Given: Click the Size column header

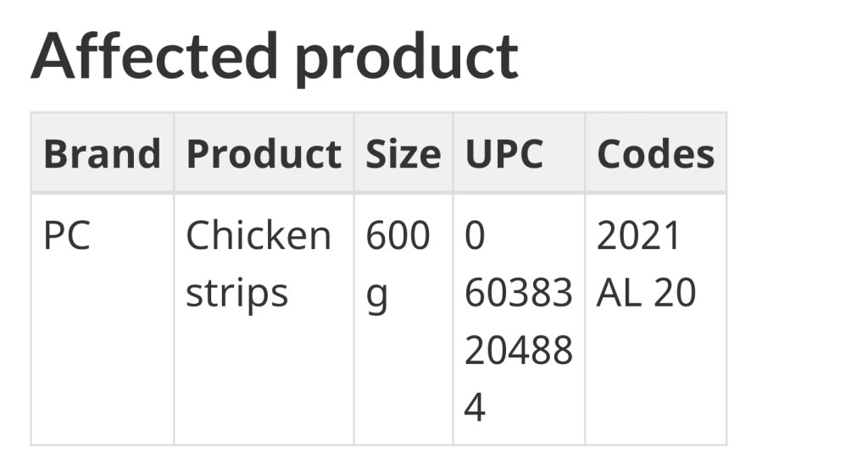Looking at the screenshot, I should pyautogui.click(x=403, y=154).
